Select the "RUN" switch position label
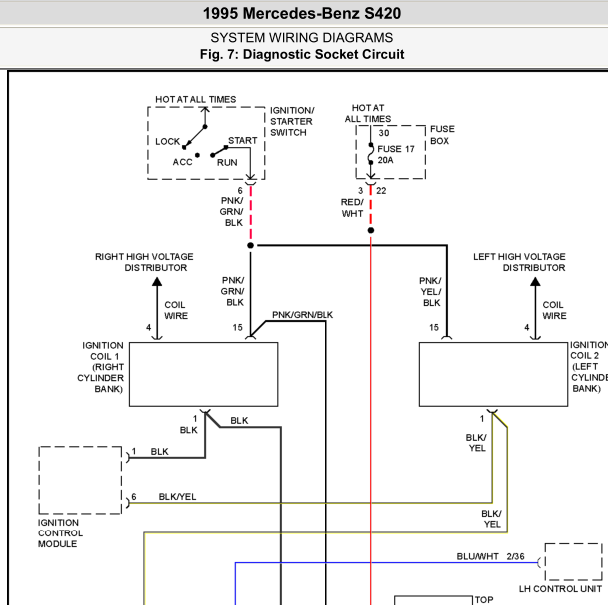The width and height of the screenshot is (608, 605). 227,162
